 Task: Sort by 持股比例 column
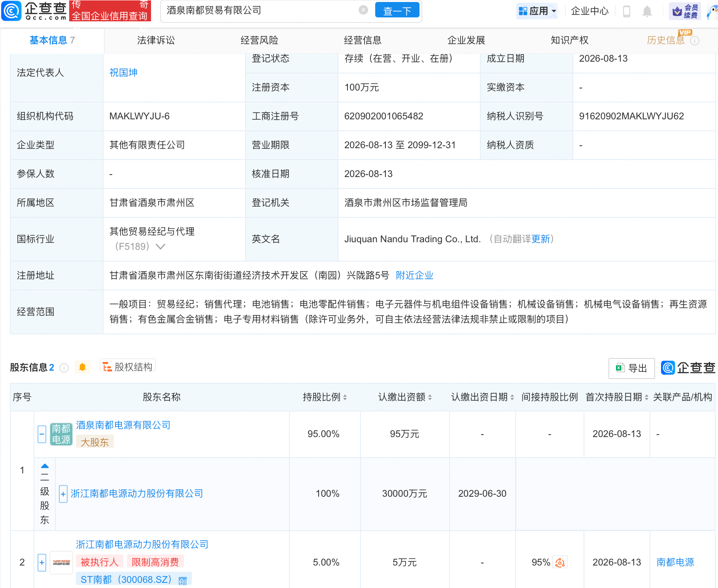click(x=345, y=398)
